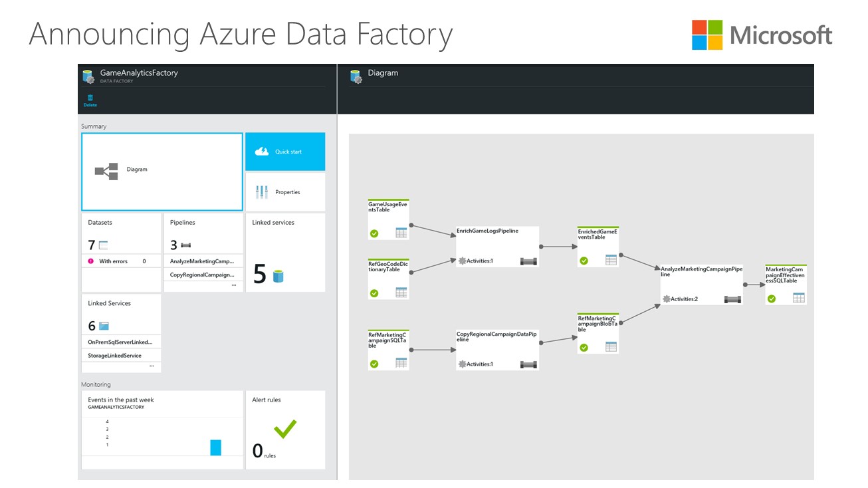Select the CopyRegionalCampaignDataPipeline node

pos(497,349)
